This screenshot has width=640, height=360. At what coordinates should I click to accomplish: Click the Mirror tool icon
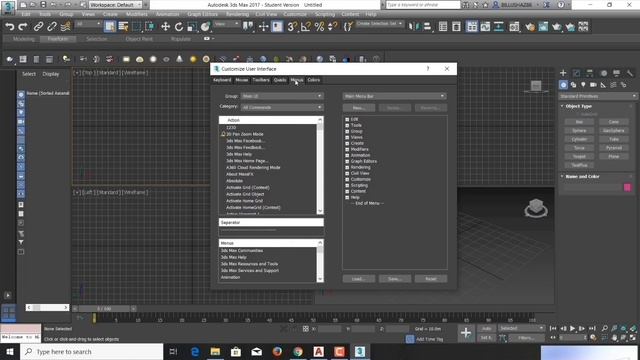[x=414, y=27]
